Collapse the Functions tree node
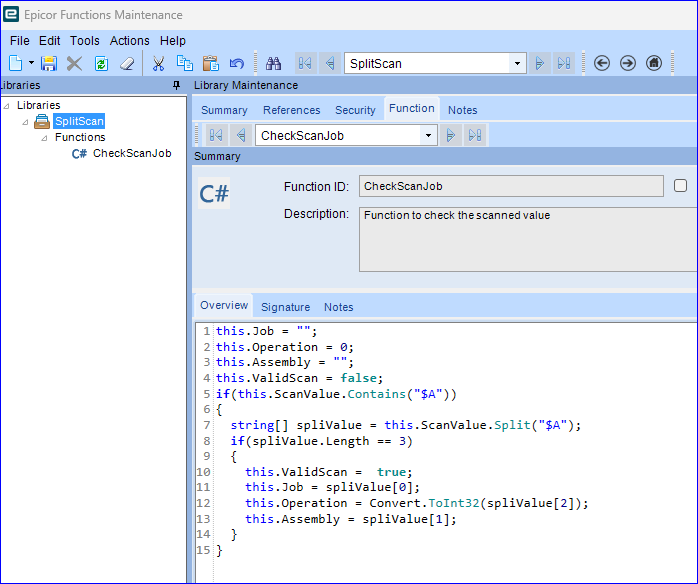This screenshot has width=698, height=584. 44,138
